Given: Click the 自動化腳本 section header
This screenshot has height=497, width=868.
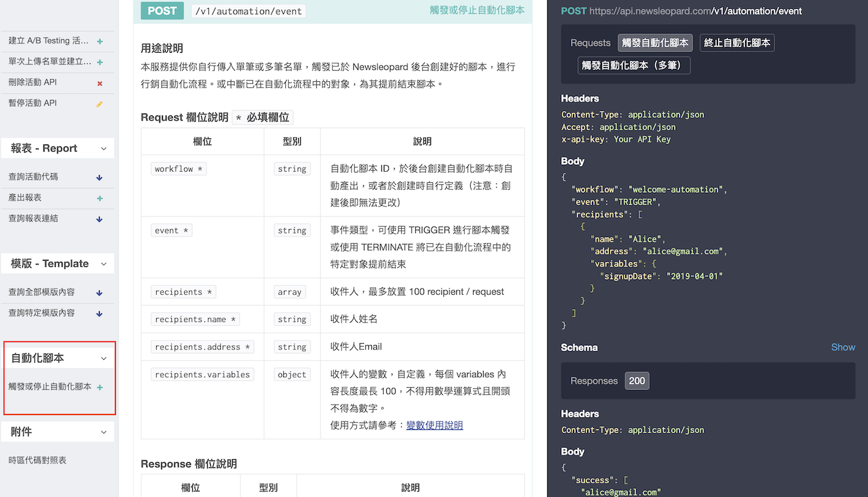Looking at the screenshot, I should [58, 358].
